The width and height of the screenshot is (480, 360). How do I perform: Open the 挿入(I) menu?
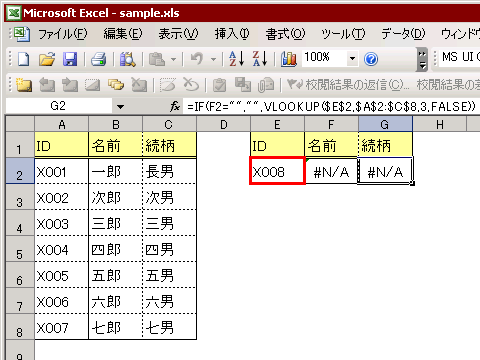tap(232, 34)
